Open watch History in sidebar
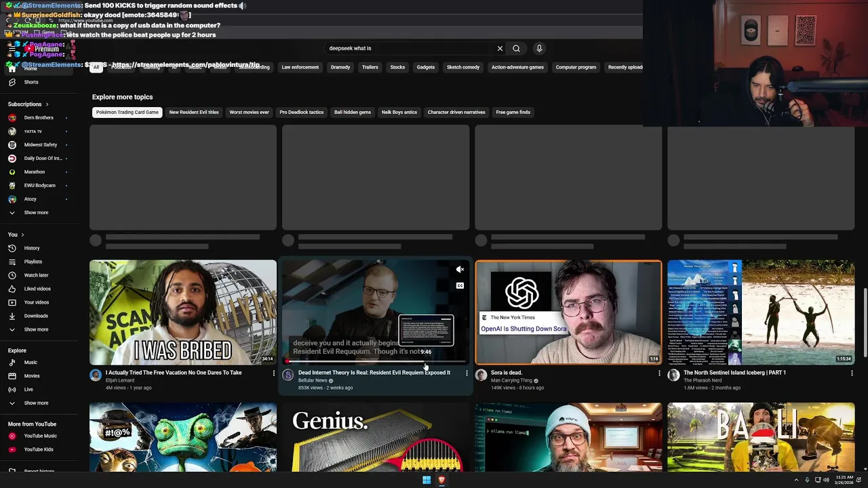 (32, 248)
